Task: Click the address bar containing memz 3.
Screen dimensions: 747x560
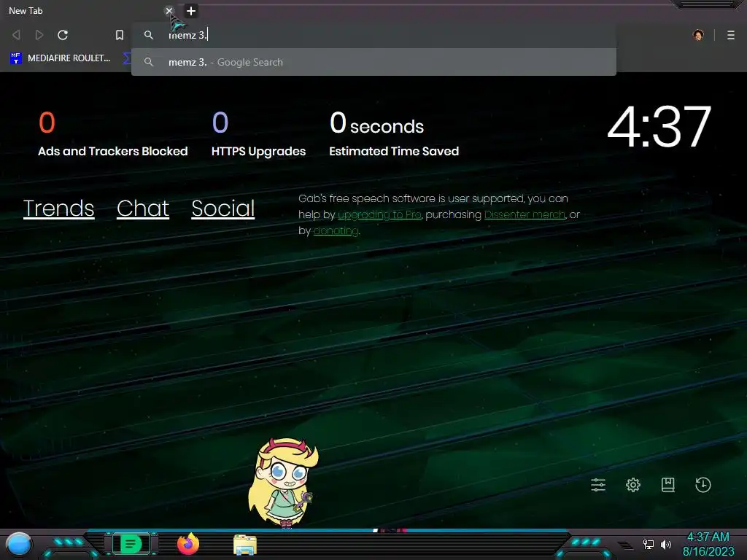Action: click(x=374, y=35)
